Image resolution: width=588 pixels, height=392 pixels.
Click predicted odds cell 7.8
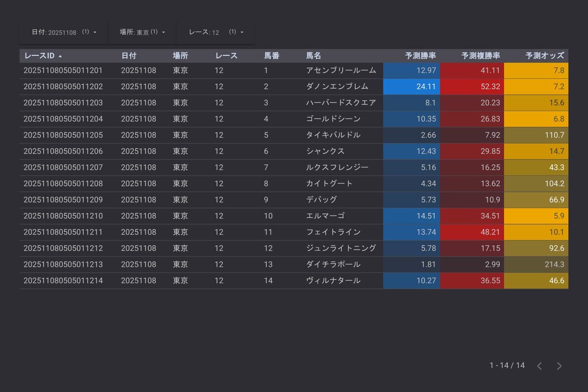tap(536, 71)
